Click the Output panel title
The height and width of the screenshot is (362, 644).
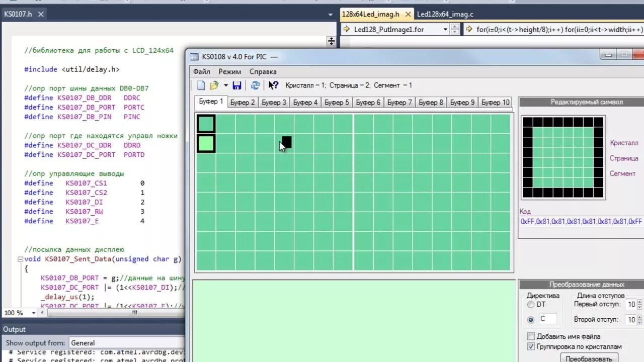point(14,329)
